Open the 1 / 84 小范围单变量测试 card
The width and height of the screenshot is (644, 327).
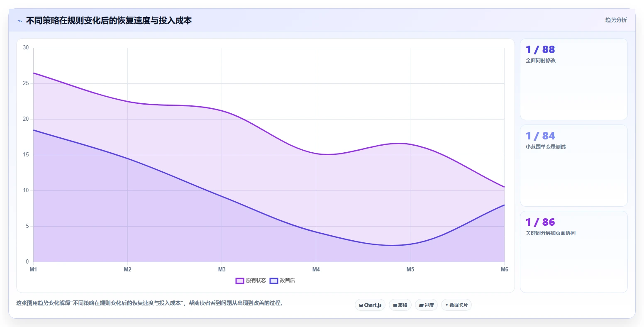coord(573,166)
